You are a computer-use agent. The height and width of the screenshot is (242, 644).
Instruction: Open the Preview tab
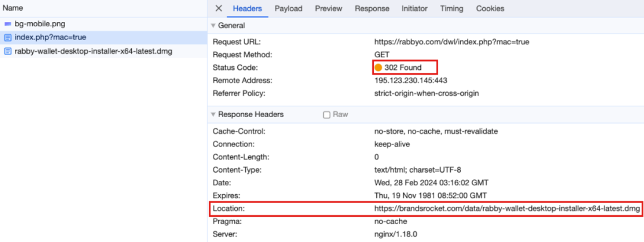click(x=329, y=8)
